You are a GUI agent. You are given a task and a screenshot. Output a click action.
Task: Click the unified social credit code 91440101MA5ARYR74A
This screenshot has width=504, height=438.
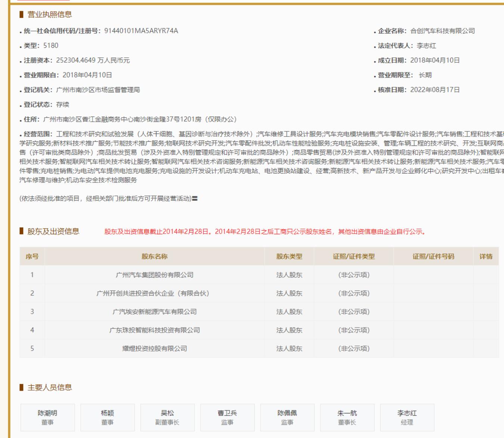click(141, 31)
